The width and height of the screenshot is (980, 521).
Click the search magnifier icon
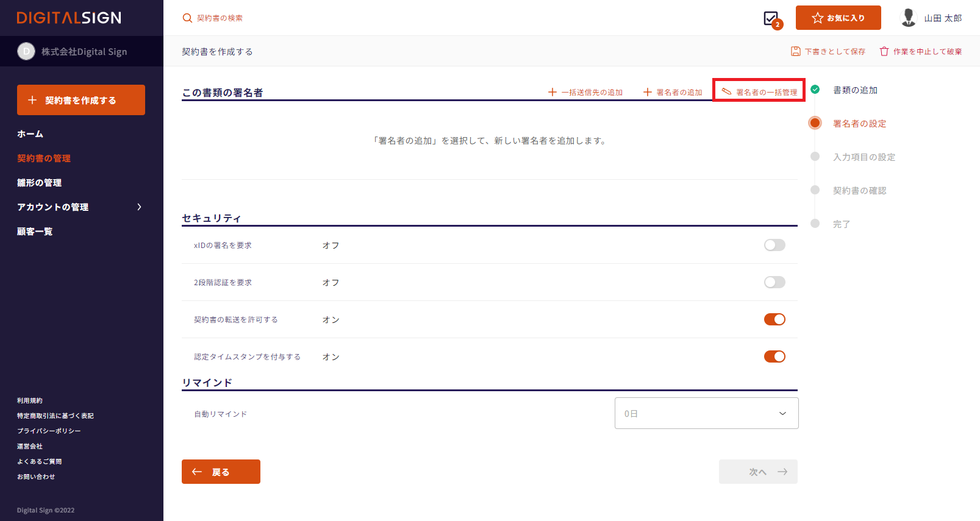(187, 18)
